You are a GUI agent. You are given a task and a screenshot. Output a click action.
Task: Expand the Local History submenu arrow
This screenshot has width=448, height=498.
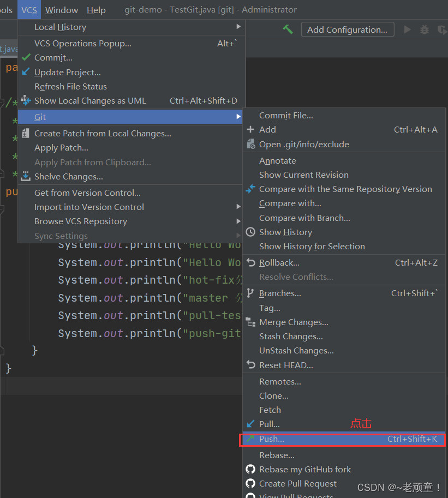click(x=238, y=27)
